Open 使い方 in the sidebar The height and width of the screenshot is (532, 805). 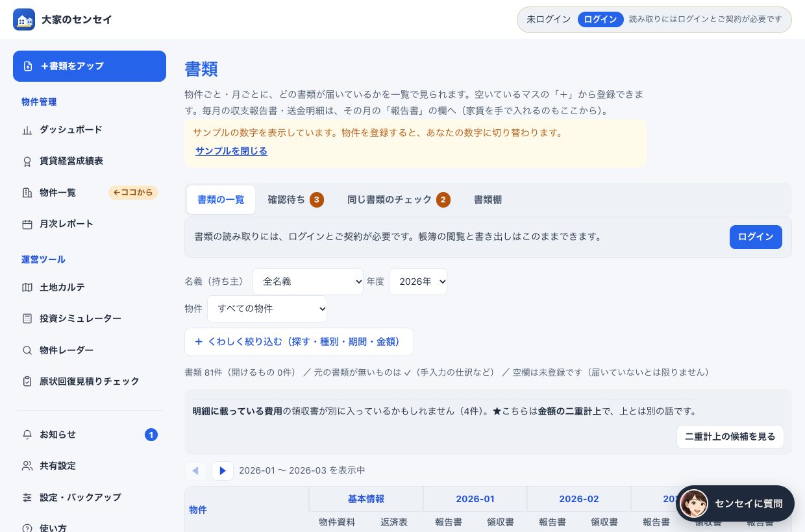click(90, 526)
